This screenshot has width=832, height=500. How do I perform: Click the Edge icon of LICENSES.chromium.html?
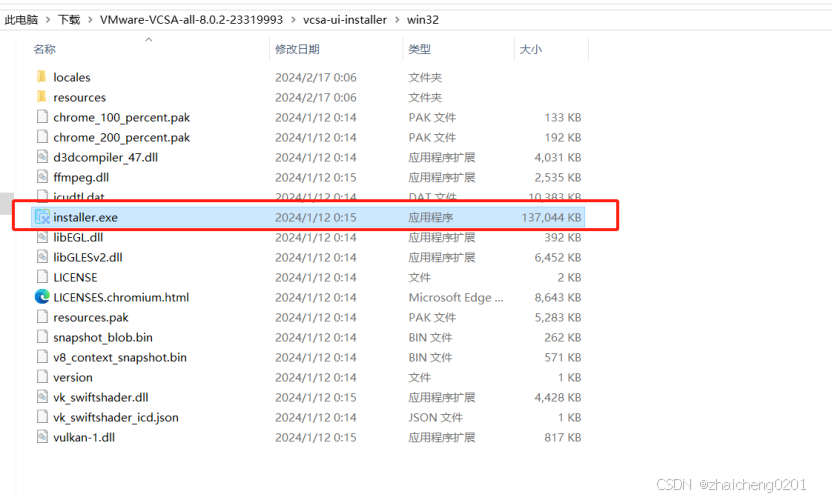click(42, 297)
